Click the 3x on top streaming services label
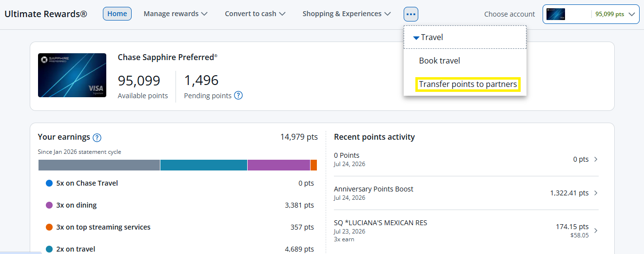This screenshot has height=254, width=644. pyautogui.click(x=103, y=227)
